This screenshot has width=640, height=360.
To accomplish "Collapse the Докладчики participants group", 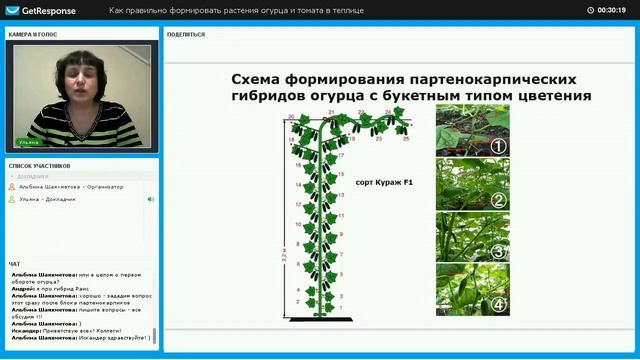I will coord(12,176).
